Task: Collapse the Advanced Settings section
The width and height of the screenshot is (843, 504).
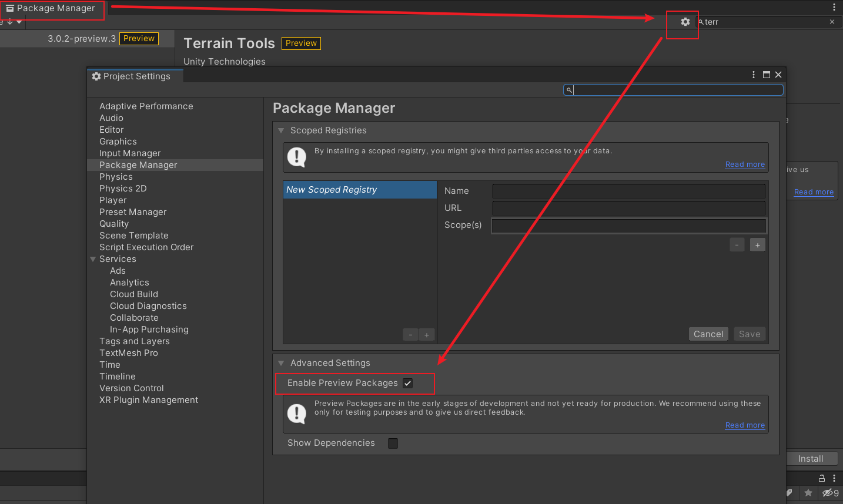Action: point(281,363)
